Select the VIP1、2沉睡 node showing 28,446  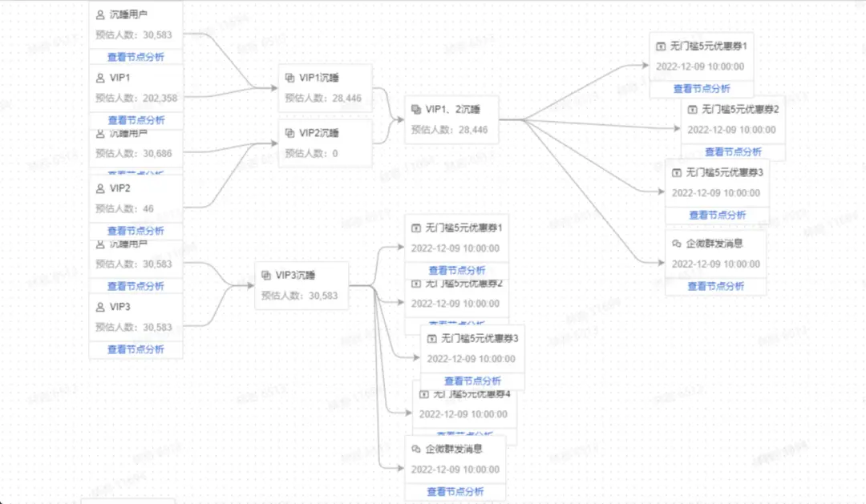[x=451, y=119]
